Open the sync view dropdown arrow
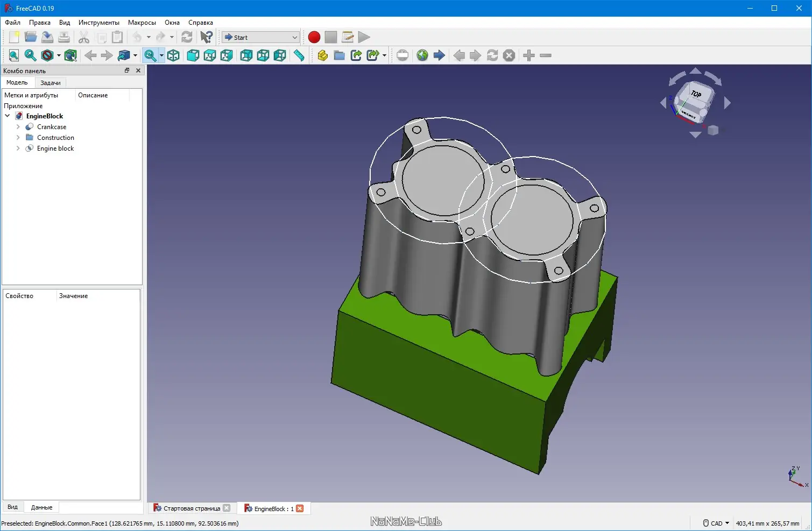 click(x=161, y=55)
